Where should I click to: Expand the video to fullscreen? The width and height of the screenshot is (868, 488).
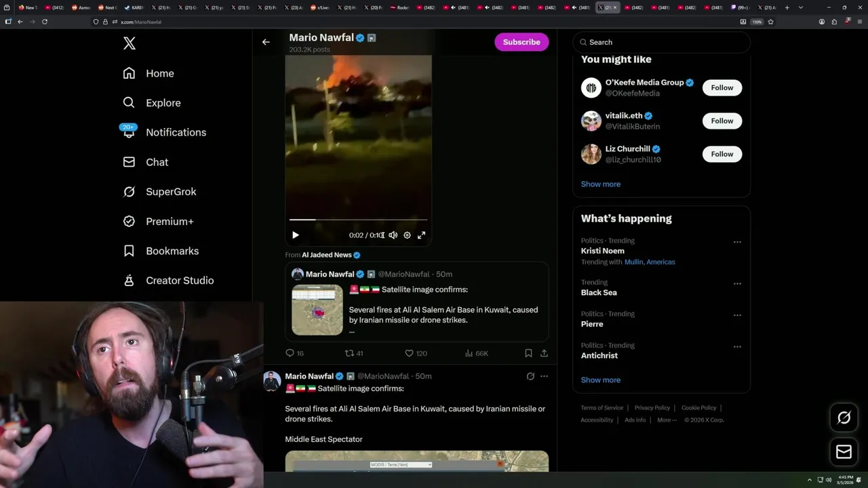pyautogui.click(x=421, y=235)
